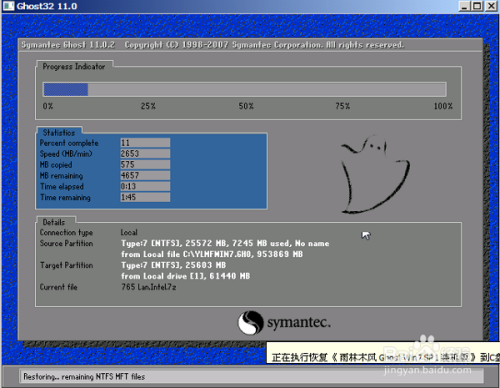
Task: Click the symantec. brand wordmark
Action: click(x=299, y=322)
